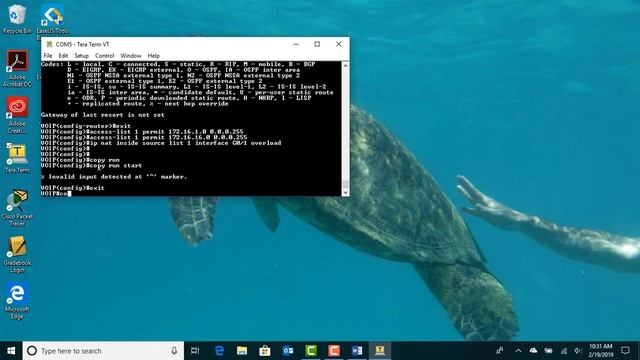Open the OneDrive cloud tray icon

(x=533, y=351)
